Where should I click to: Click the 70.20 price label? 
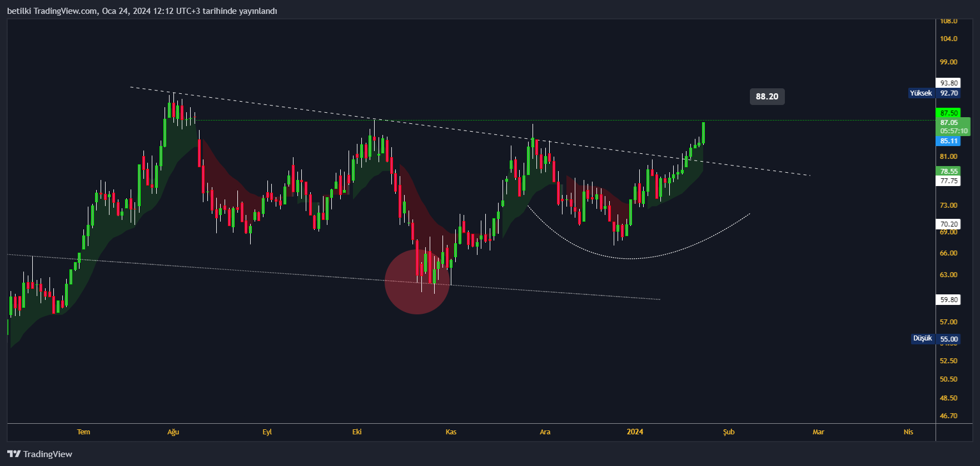(949, 224)
